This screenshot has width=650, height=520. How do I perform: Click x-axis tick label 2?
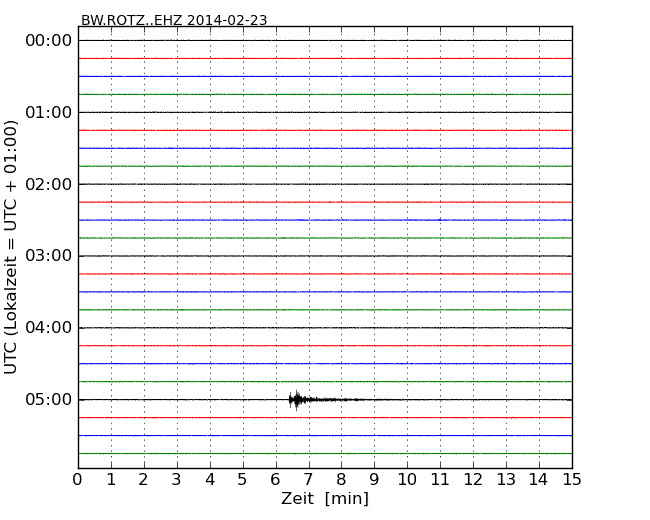click(143, 480)
